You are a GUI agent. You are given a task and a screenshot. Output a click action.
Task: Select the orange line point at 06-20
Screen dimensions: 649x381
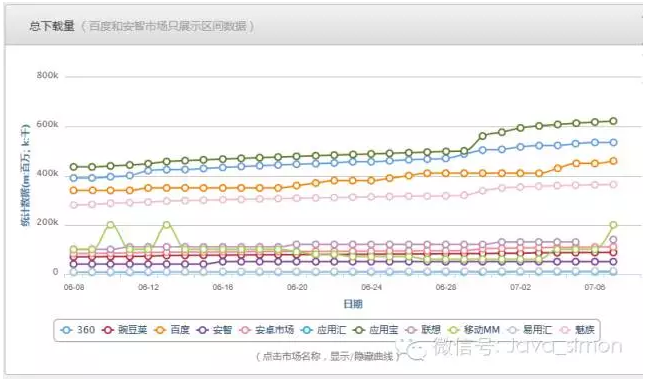coord(297,185)
